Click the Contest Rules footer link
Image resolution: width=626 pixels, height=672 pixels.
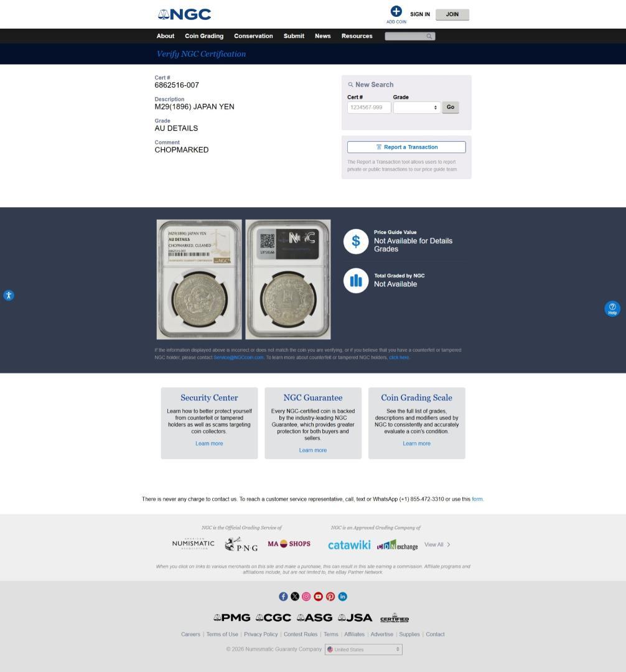point(301,634)
